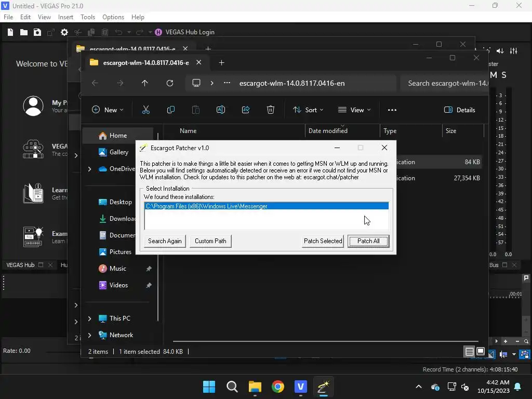Open File menu in VEGAS Pro
Image resolution: width=532 pixels, height=399 pixels.
tap(8, 17)
